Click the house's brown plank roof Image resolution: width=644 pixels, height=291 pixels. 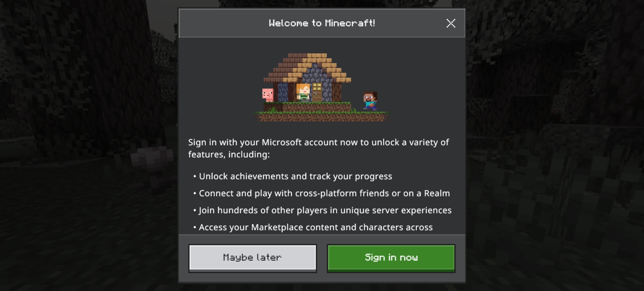pos(307,67)
